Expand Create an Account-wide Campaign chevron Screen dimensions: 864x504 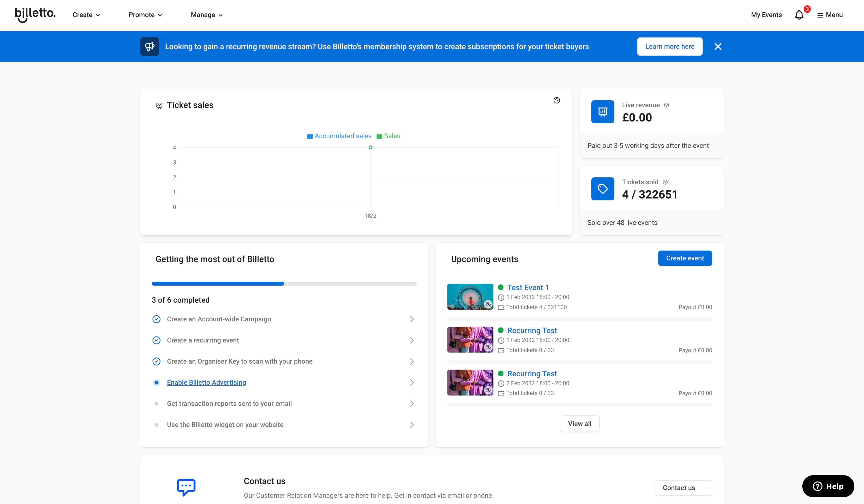[412, 319]
